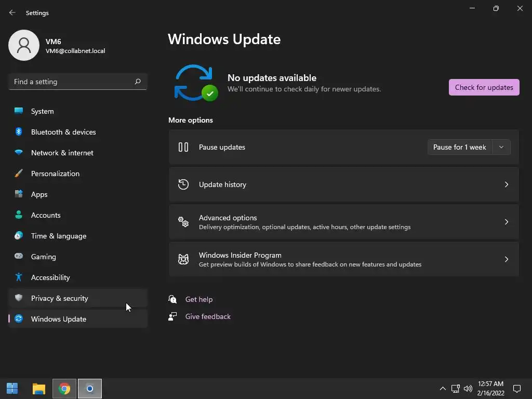Open the Advanced options chevron
This screenshot has width=532, height=399.
pos(506,222)
